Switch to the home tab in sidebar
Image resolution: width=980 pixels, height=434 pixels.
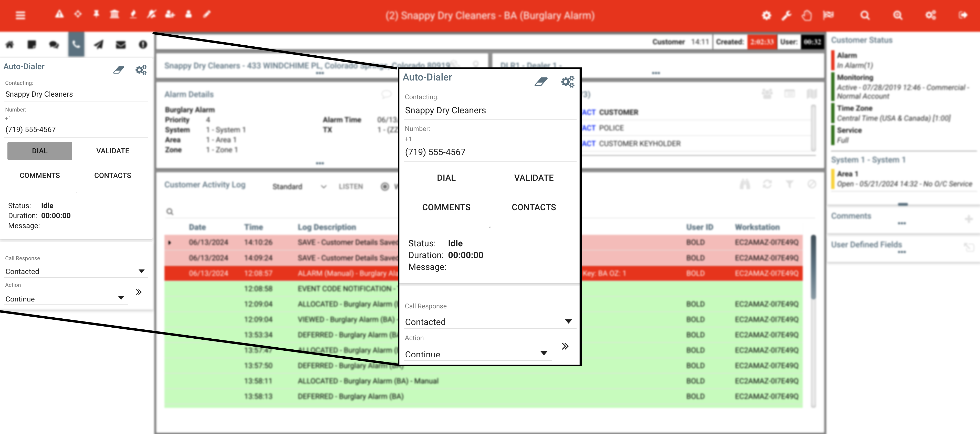click(9, 45)
